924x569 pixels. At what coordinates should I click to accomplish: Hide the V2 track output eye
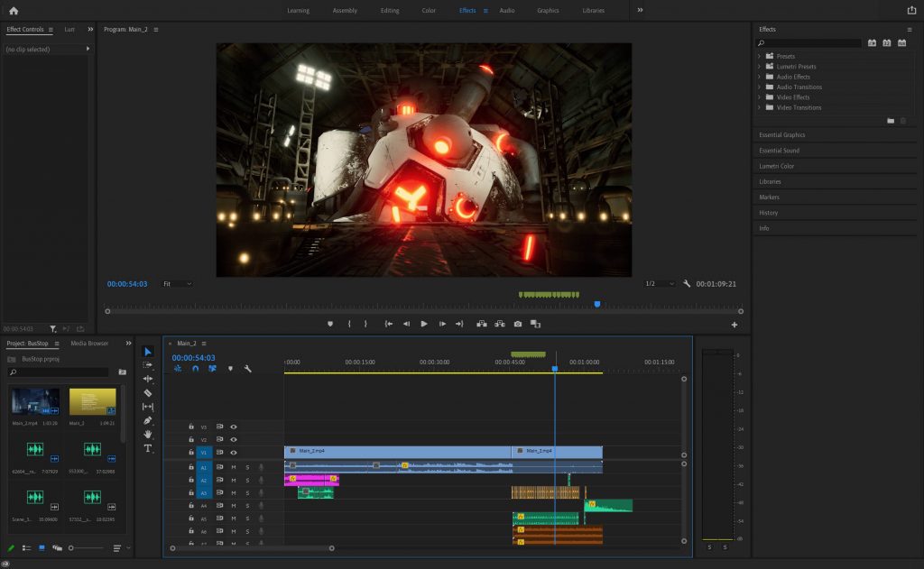[234, 439]
